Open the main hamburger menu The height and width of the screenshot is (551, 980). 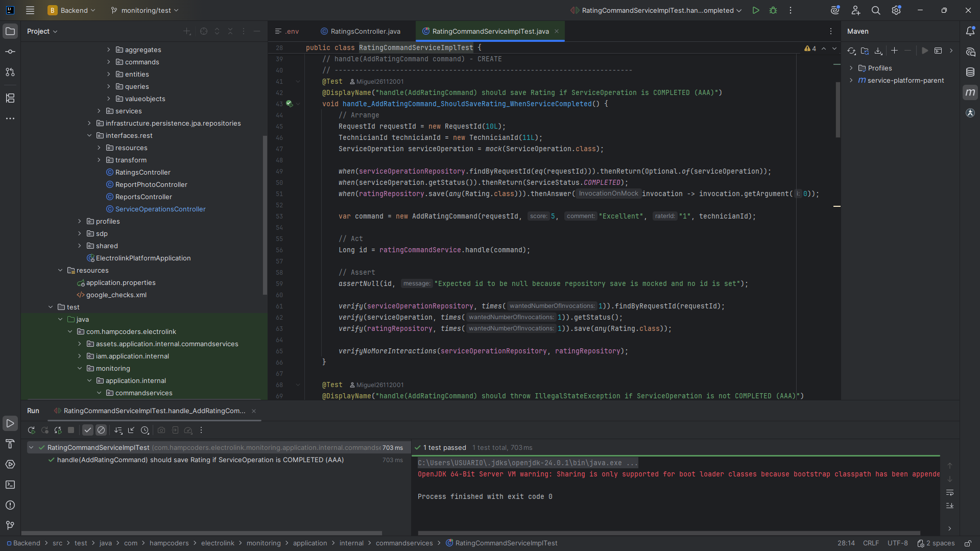click(x=30, y=10)
